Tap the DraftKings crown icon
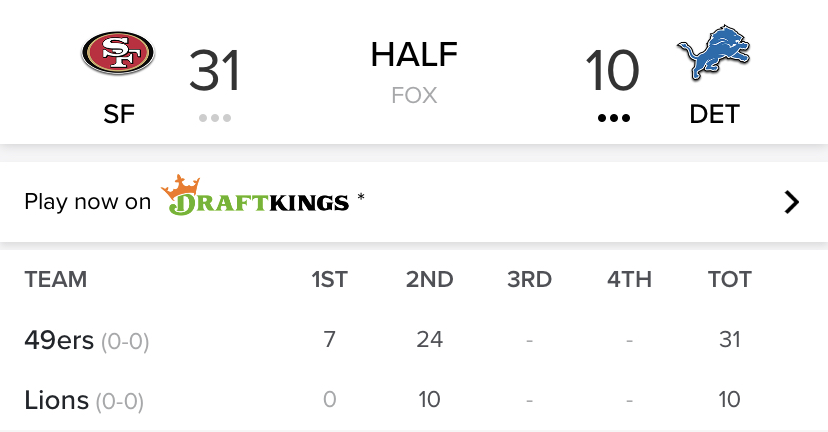828x432 pixels. coord(181,185)
